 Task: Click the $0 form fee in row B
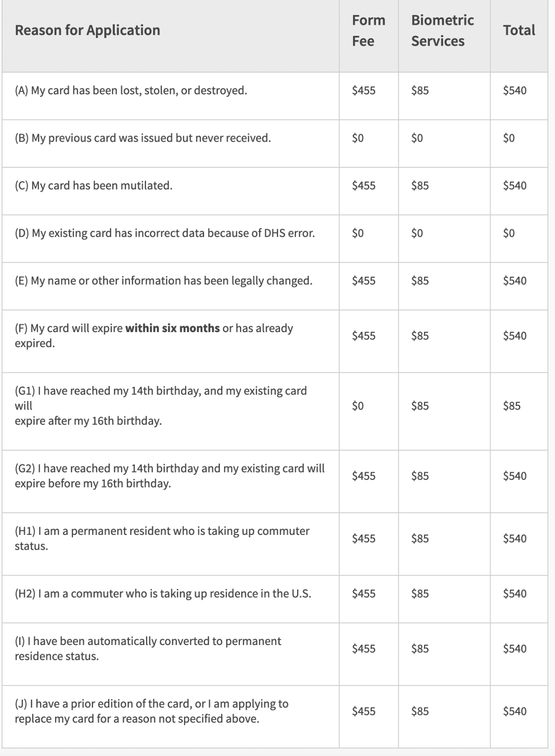(x=358, y=138)
